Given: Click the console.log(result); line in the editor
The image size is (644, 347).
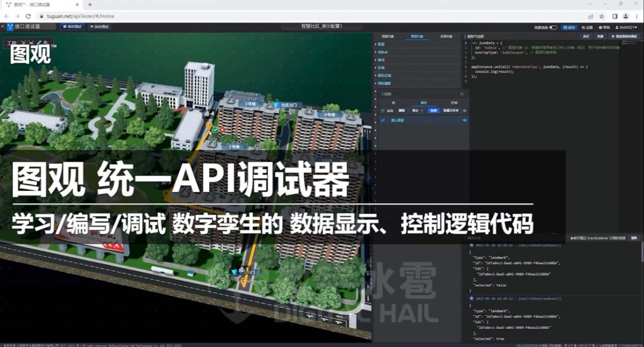Looking at the screenshot, I should coord(494,72).
